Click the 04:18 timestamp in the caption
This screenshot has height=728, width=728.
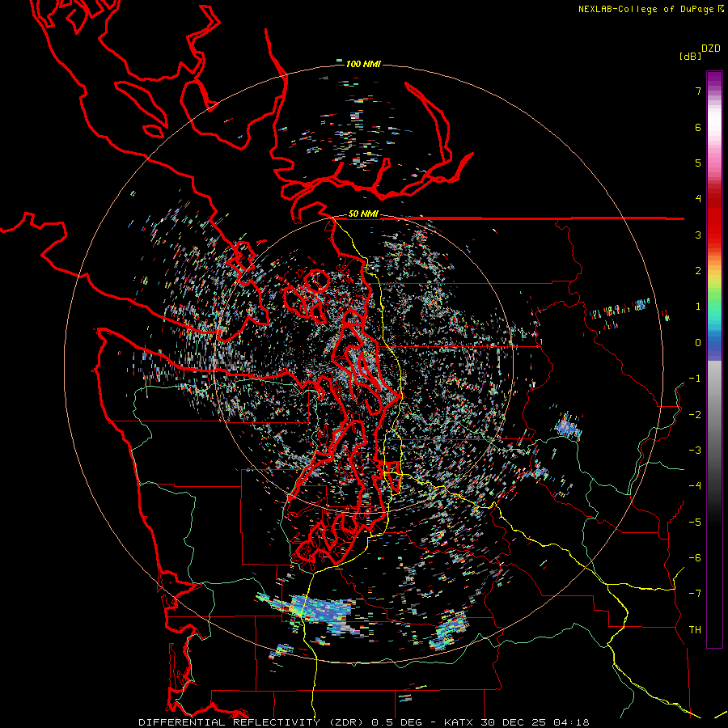click(x=571, y=722)
